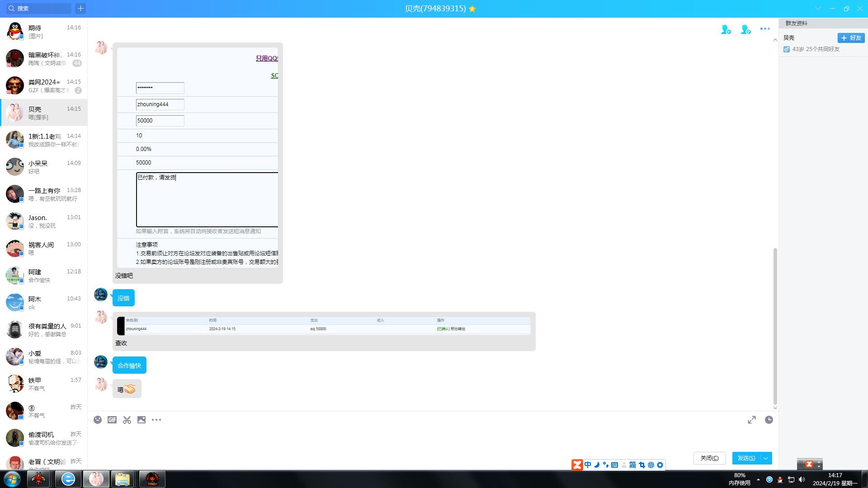Open the send image icon
The width and height of the screenshot is (868, 488).
(142, 420)
